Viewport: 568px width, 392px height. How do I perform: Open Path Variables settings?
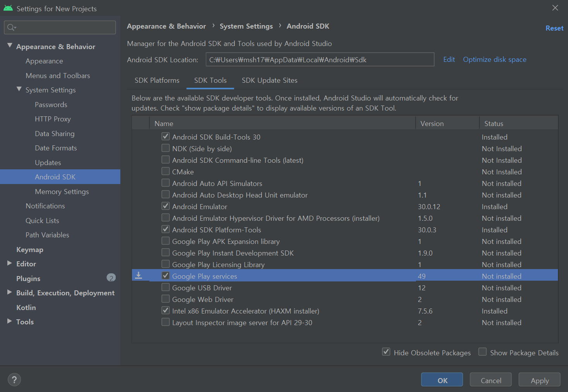(47, 235)
